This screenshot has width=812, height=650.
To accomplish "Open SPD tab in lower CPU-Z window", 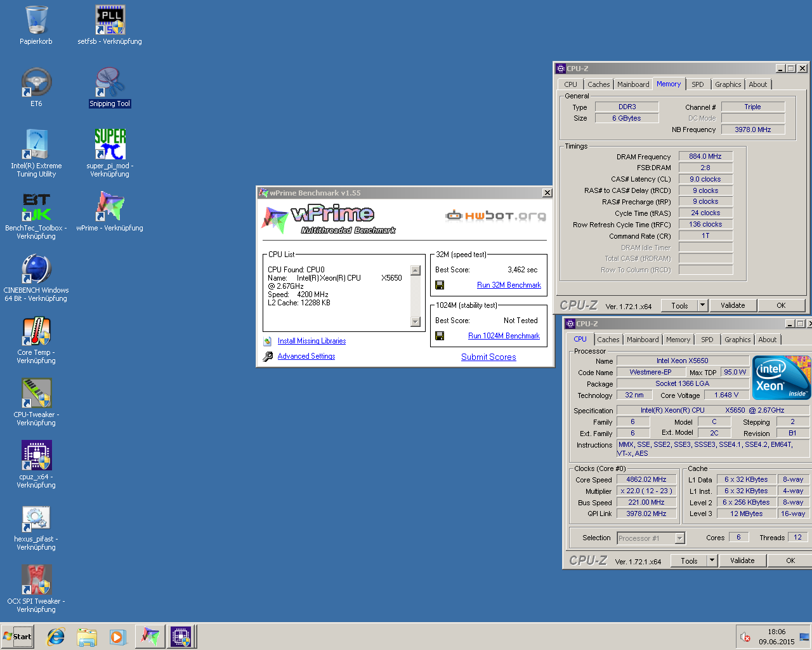I will pos(707,340).
